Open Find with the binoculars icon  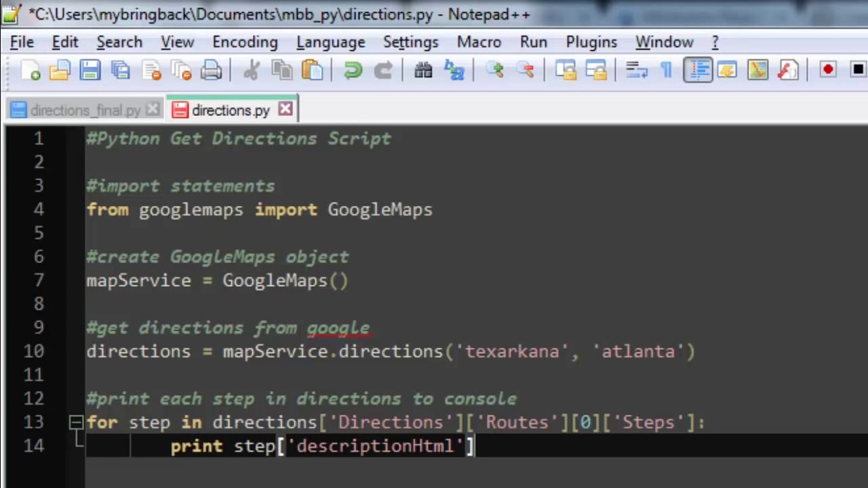pos(423,70)
